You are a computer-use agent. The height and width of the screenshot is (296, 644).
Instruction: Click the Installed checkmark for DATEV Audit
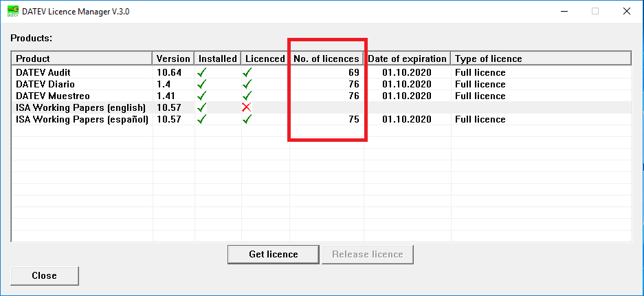point(201,72)
